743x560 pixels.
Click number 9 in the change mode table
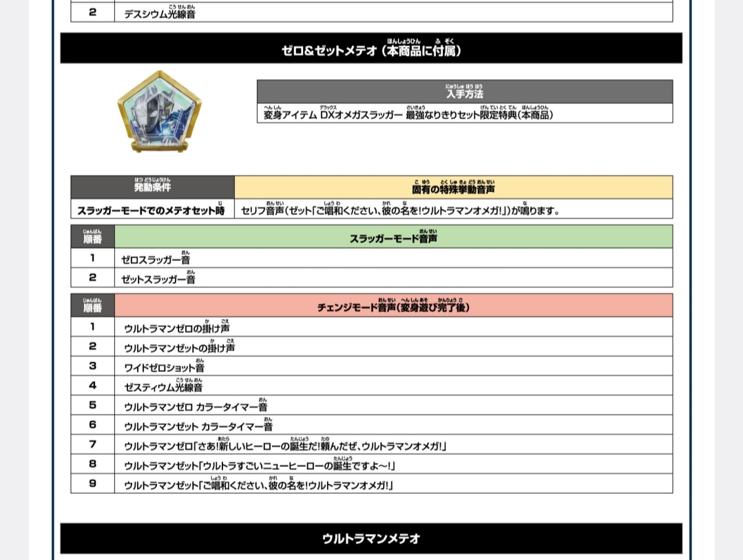point(92,483)
